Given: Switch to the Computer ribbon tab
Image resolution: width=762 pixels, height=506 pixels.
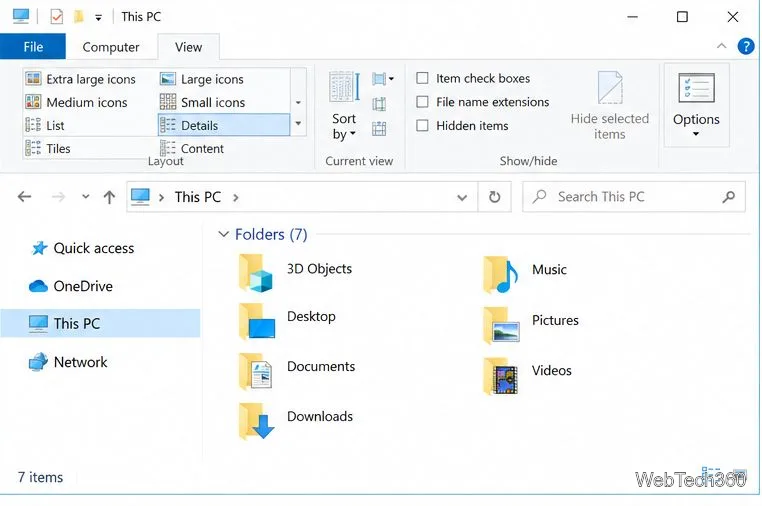Looking at the screenshot, I should click(x=111, y=47).
